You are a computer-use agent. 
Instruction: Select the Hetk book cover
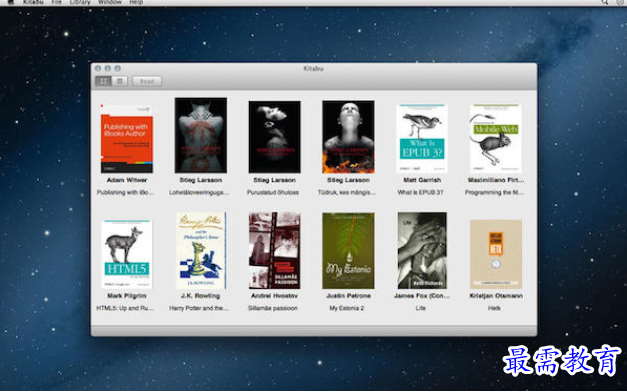(496, 254)
